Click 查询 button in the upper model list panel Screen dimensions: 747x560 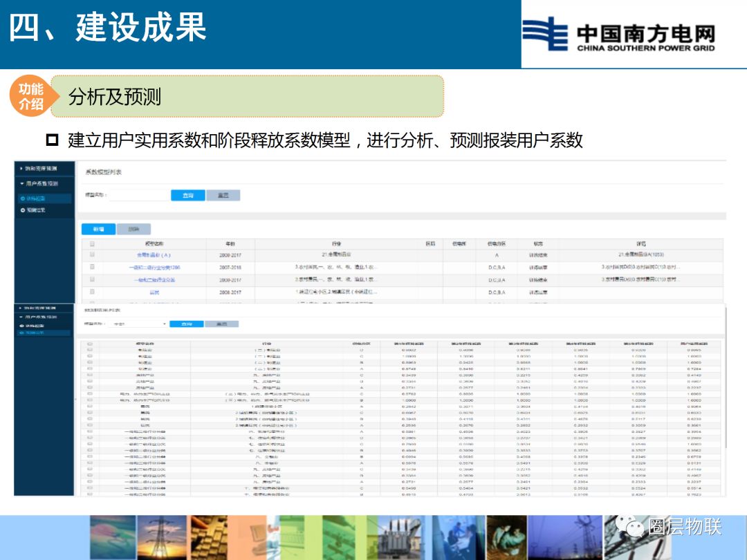tap(188, 195)
